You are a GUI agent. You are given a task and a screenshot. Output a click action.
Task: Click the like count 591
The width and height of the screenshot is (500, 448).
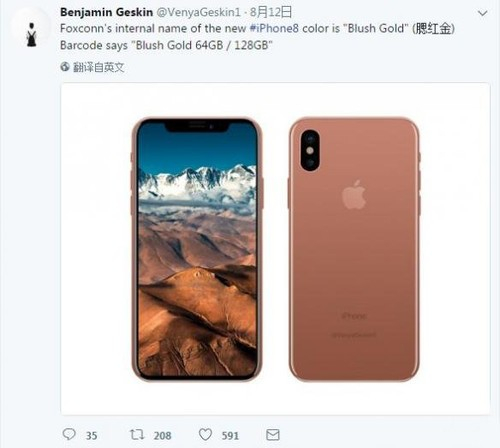pyautogui.click(x=230, y=436)
